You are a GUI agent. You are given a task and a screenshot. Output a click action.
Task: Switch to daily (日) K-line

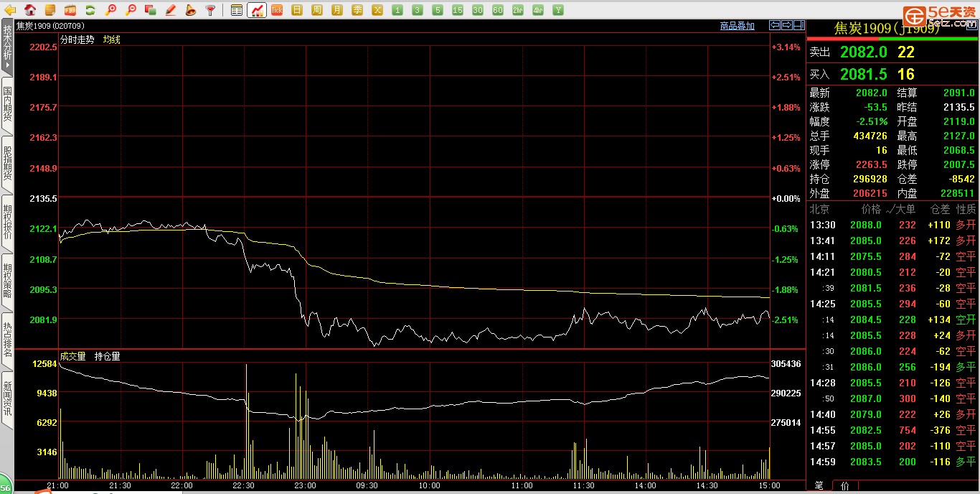click(x=297, y=10)
